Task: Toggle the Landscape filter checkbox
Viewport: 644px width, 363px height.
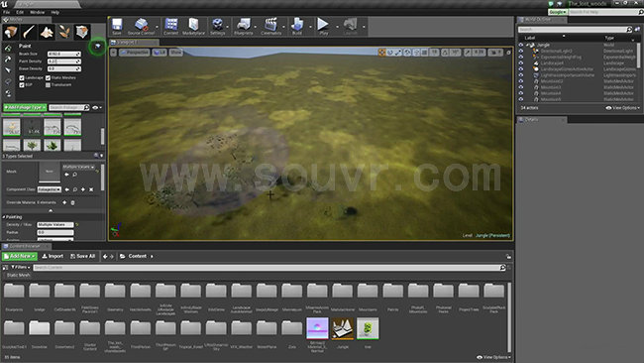Action: pyautogui.click(x=22, y=77)
